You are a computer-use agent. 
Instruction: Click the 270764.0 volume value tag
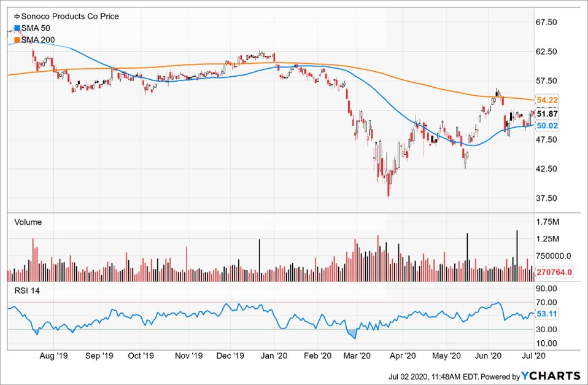point(554,272)
